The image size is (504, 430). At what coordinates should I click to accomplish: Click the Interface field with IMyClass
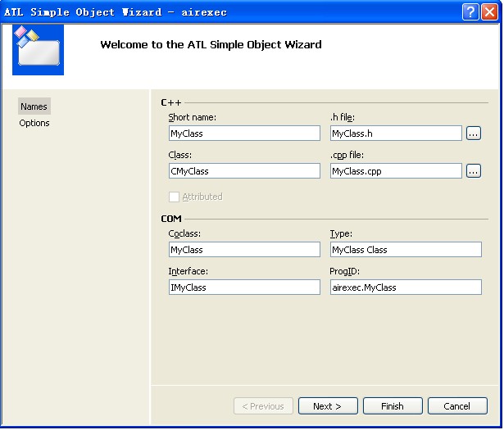point(243,287)
